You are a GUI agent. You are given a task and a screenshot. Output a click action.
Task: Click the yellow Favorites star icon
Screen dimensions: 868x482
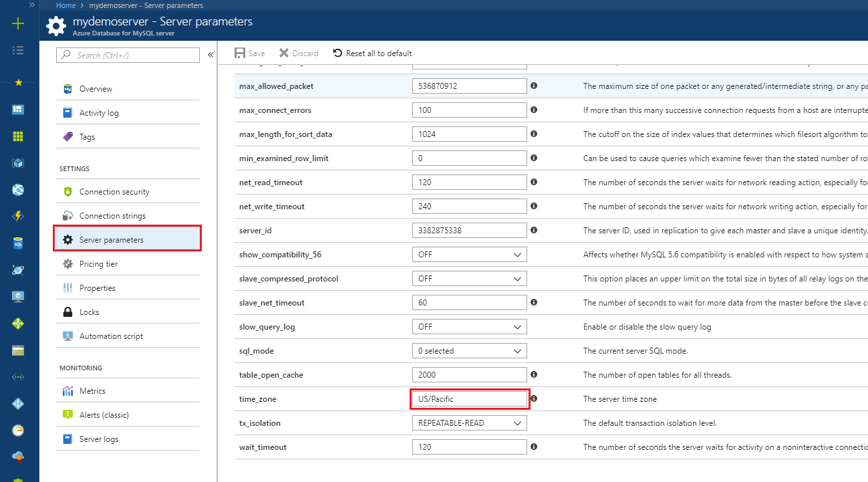(x=18, y=82)
